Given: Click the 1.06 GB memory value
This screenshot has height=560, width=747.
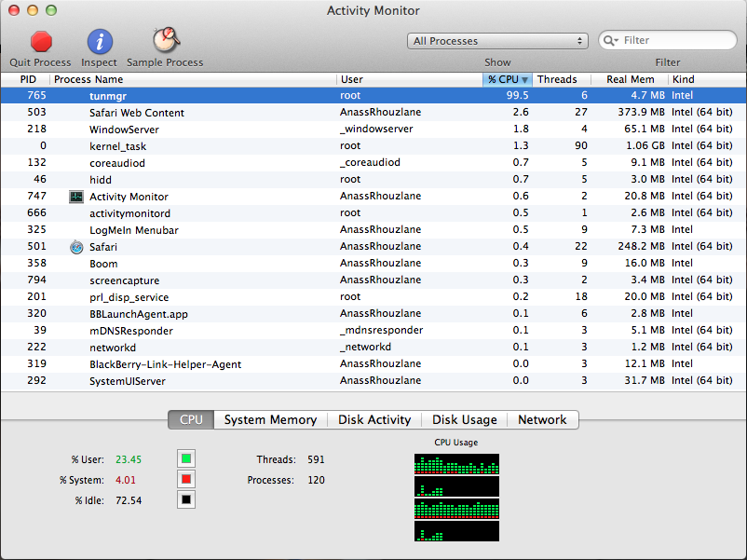Looking at the screenshot, I should pos(645,146).
